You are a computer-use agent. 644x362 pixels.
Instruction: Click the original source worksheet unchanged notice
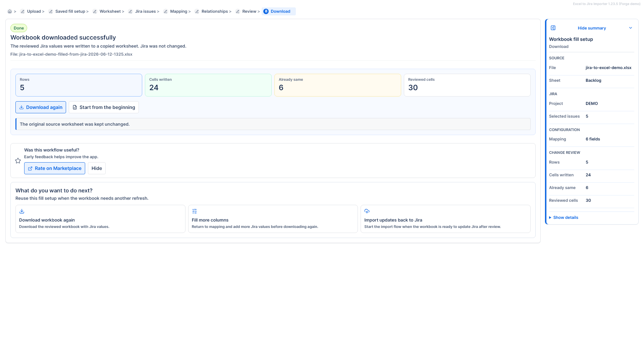click(x=273, y=124)
